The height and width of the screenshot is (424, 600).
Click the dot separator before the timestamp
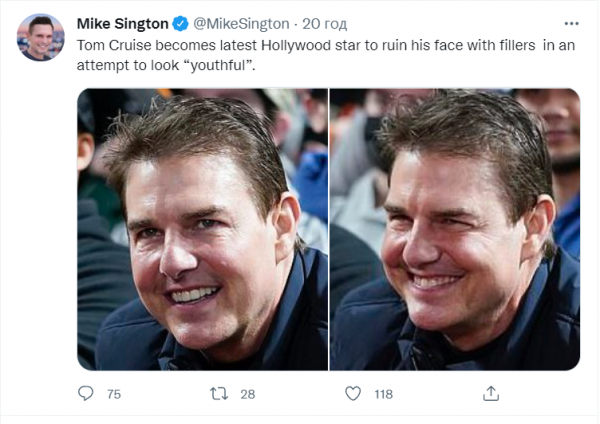[296, 23]
